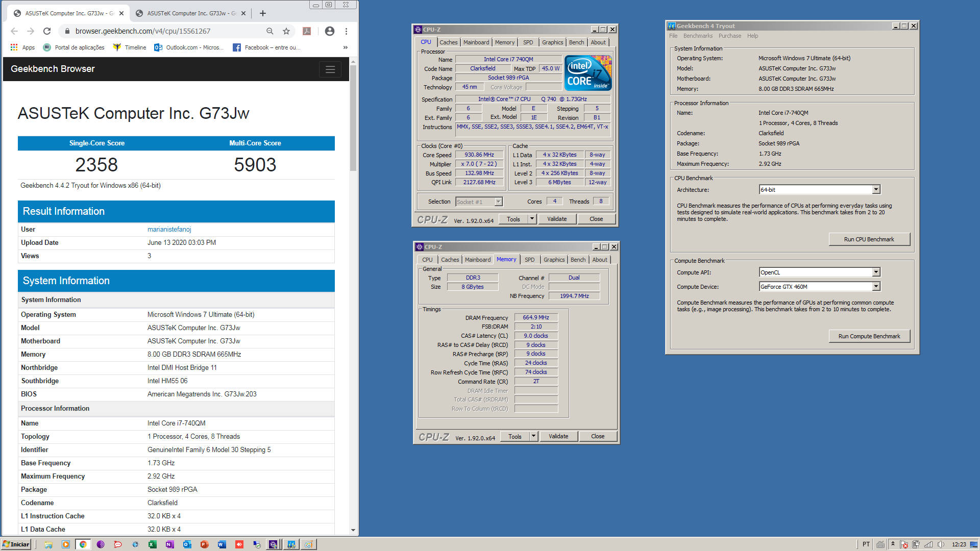Click the 12:23 taskbar clock
980x551 pixels.
[959, 544]
